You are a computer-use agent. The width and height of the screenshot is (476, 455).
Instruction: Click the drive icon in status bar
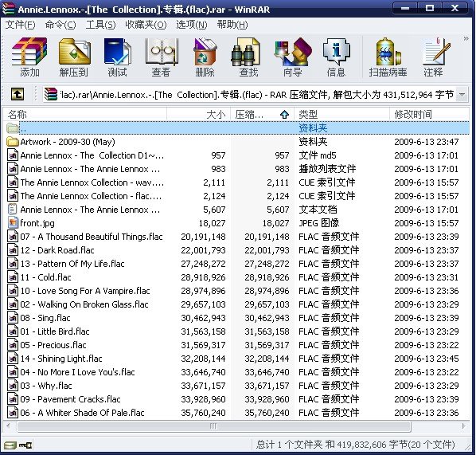10,445
